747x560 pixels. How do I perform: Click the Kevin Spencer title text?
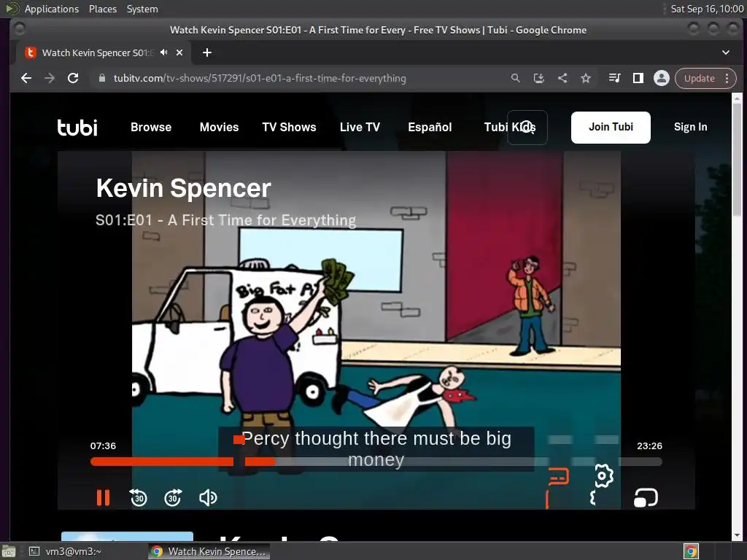tap(183, 188)
